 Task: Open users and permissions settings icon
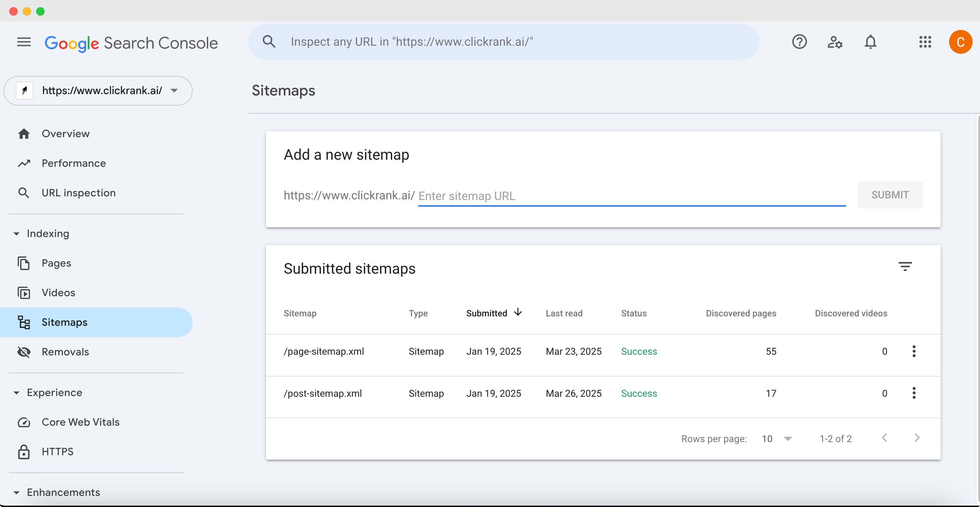click(835, 42)
